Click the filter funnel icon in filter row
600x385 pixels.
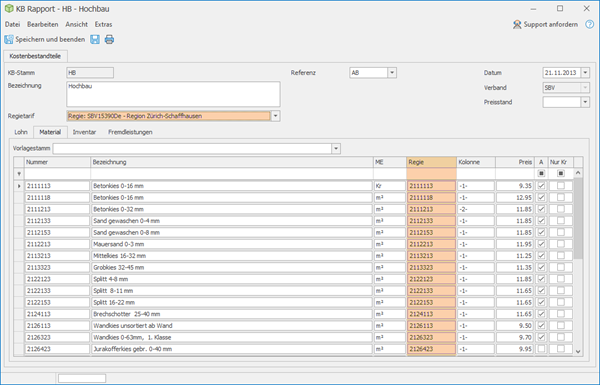pyautogui.click(x=19, y=174)
